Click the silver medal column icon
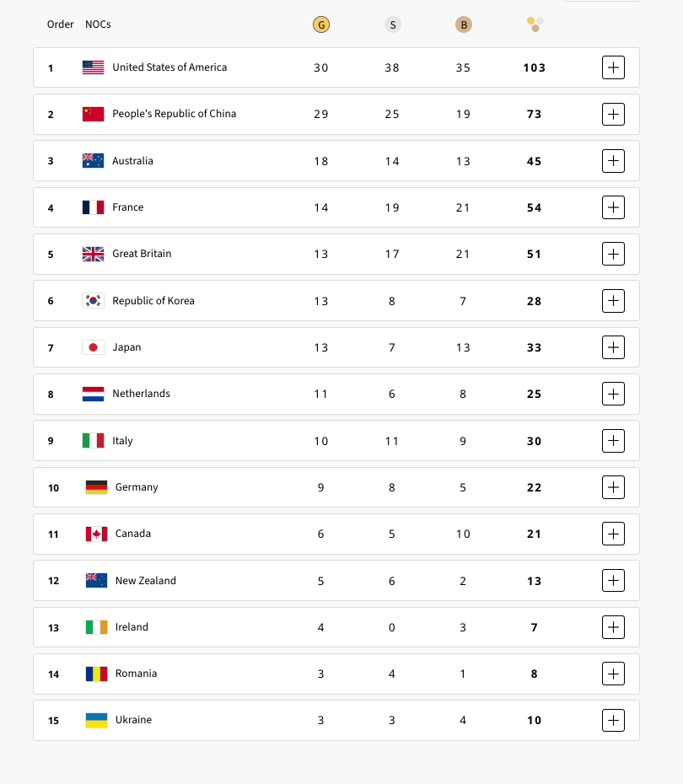Screen dimensions: 683x784 [392, 24]
